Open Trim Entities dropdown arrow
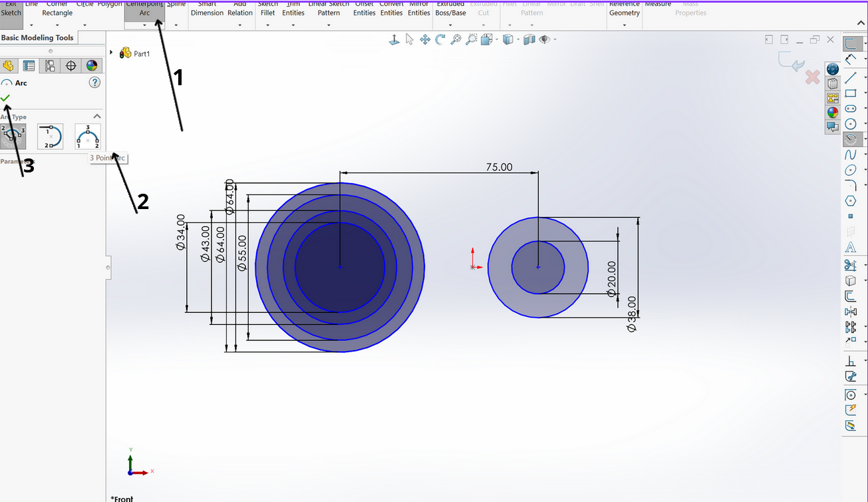Screen dimensions: 868x502 coord(293,25)
